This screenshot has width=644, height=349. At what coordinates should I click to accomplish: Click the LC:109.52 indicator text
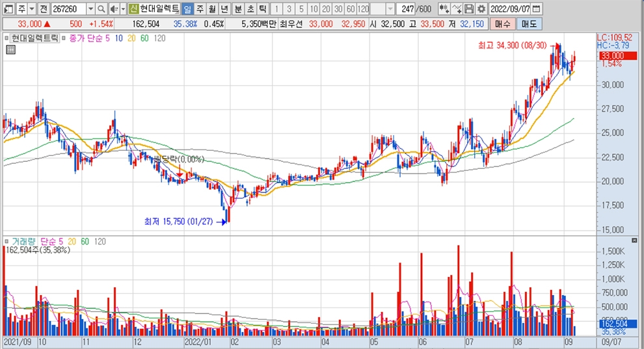615,38
